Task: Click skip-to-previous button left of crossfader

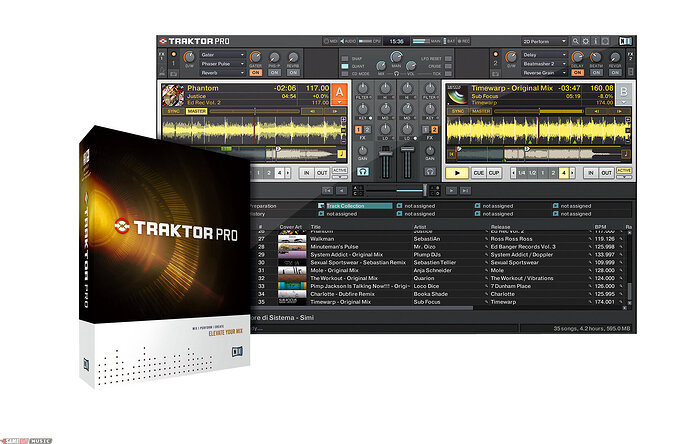Action: pos(327,191)
